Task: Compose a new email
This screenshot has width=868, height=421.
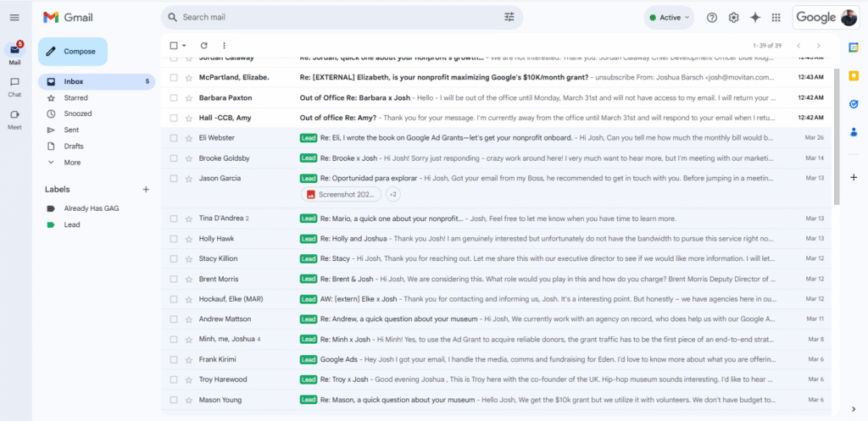Action: [73, 52]
